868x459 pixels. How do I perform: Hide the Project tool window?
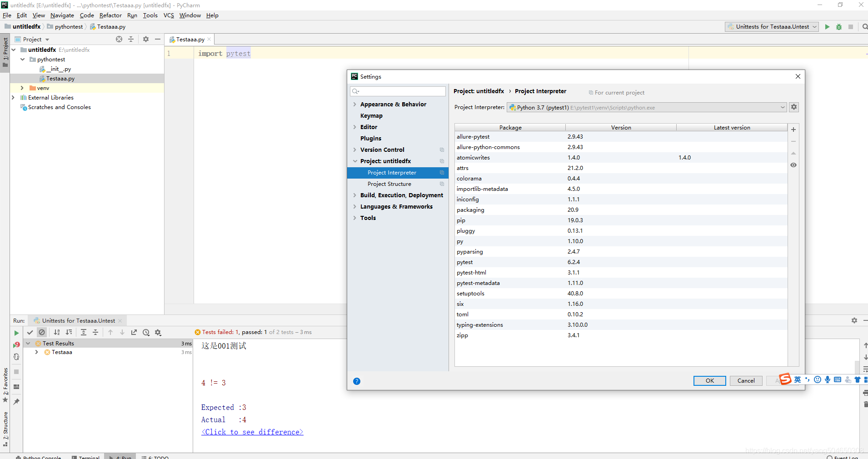(158, 39)
